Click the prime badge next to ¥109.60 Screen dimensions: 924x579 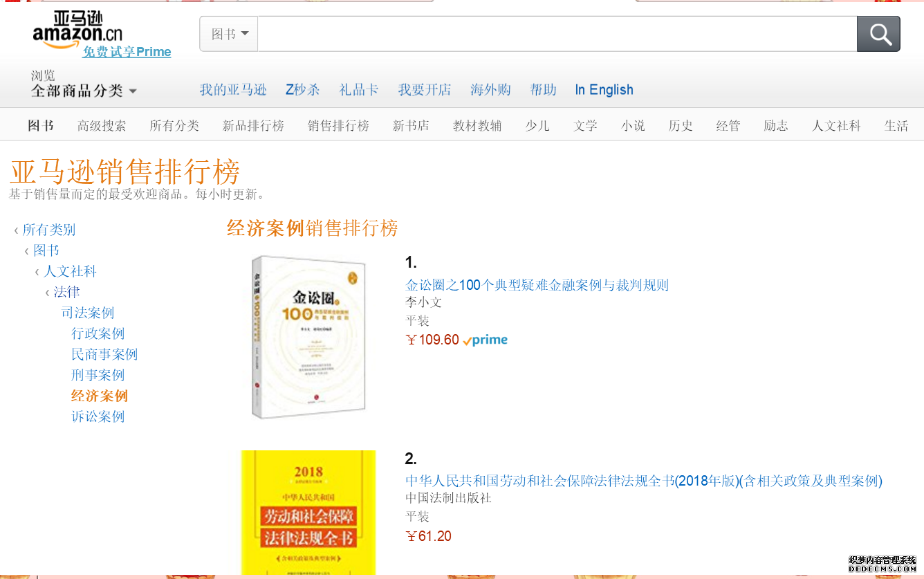click(485, 340)
